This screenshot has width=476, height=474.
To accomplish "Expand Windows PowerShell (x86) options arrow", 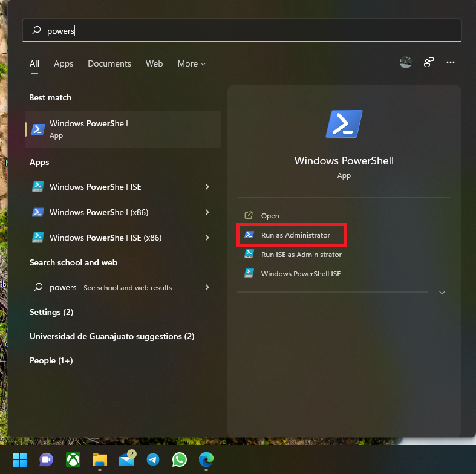I will (x=207, y=212).
